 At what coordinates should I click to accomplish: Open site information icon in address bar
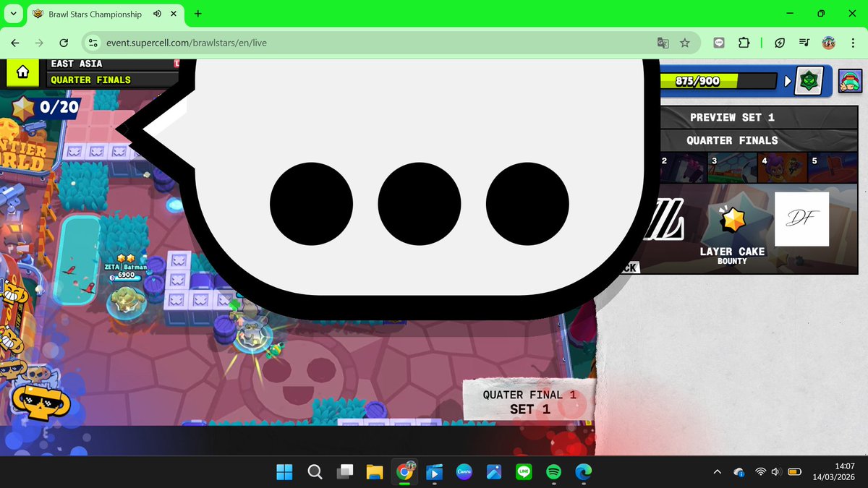[x=92, y=43]
